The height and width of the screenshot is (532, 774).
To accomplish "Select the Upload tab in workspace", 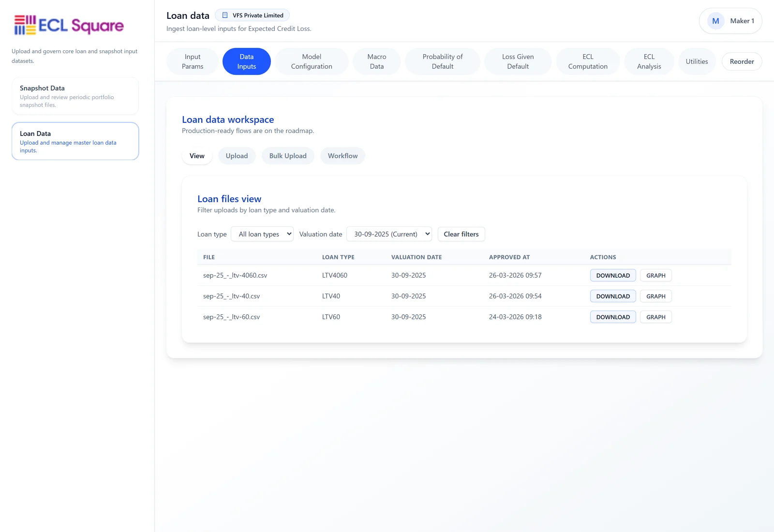I will pos(237,156).
